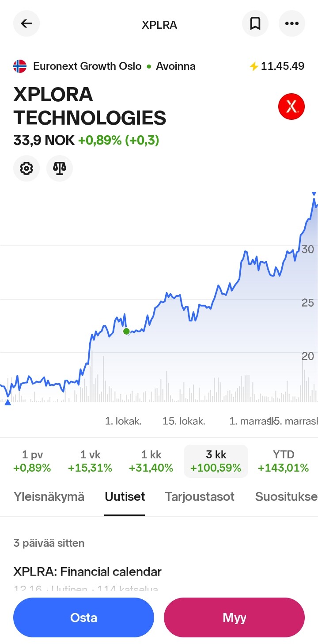Select the 1 vk time range
The height and width of the screenshot is (644, 318).
(x=90, y=461)
